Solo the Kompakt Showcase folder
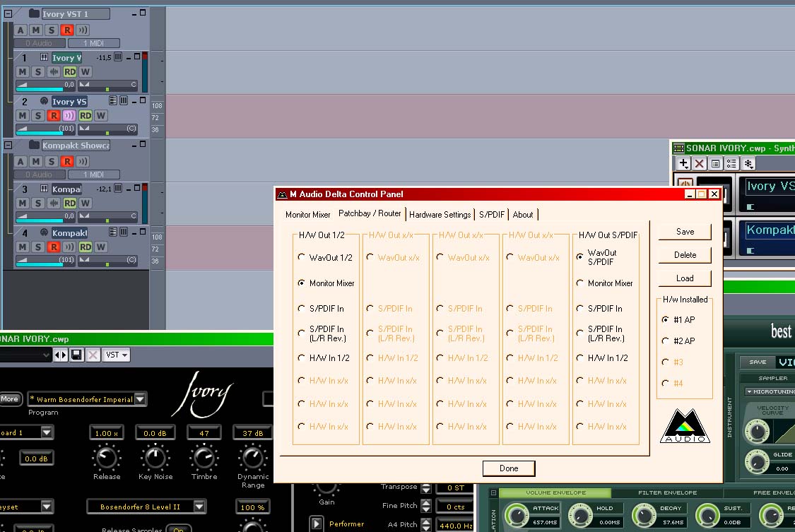 point(51,162)
